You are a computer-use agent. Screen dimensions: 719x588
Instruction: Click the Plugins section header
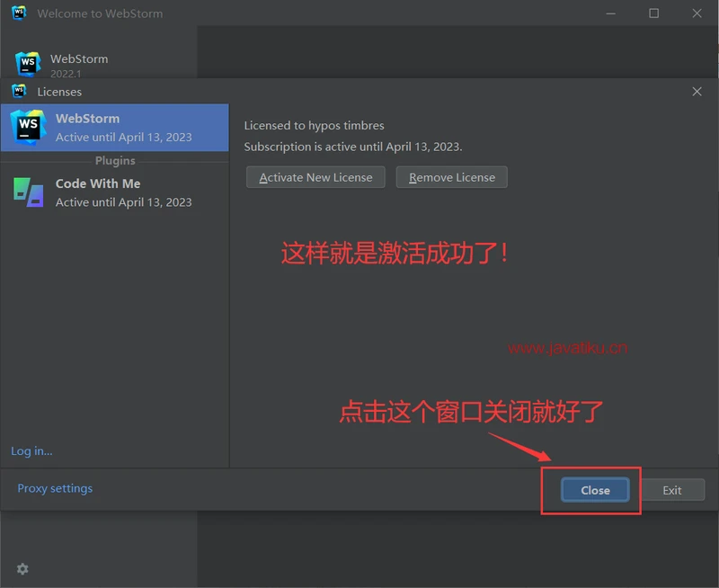click(x=115, y=161)
